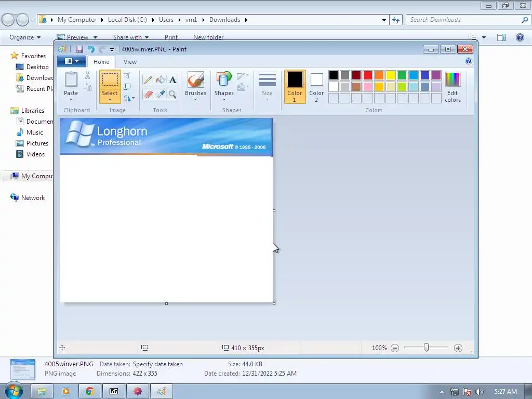
Task: Click the refresh button beside address bar
Action: (396, 20)
